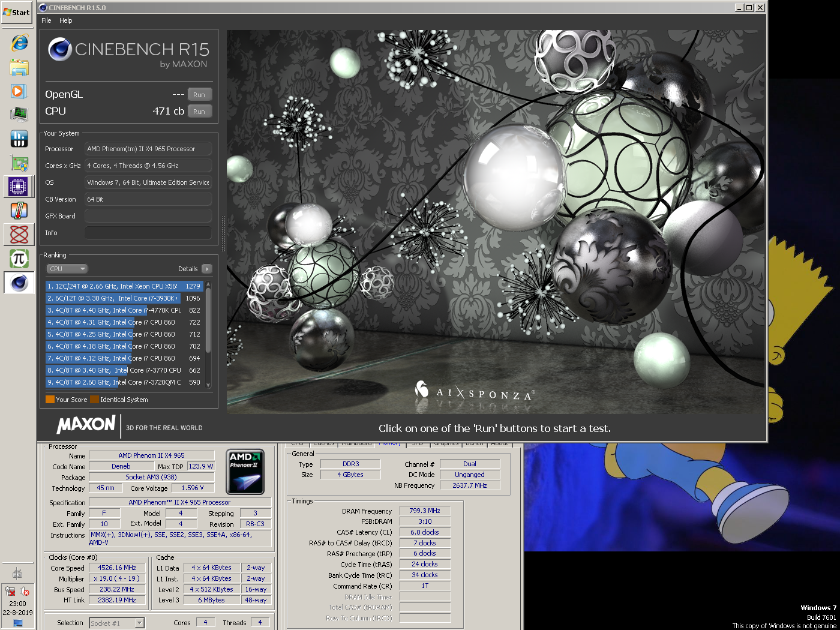
Task: Switch to the Graphics tab in CPU-Z
Action: [446, 444]
